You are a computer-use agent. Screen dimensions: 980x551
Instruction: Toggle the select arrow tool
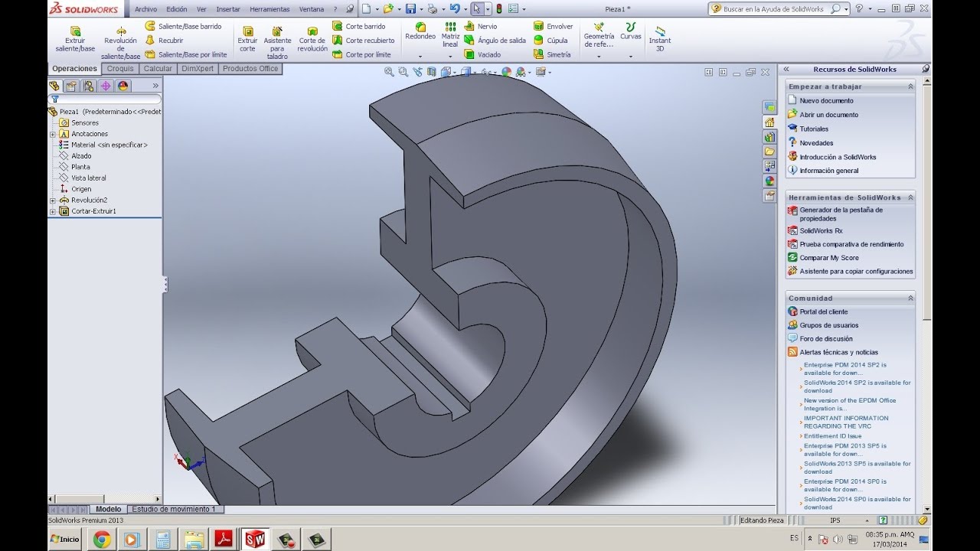pyautogui.click(x=476, y=9)
